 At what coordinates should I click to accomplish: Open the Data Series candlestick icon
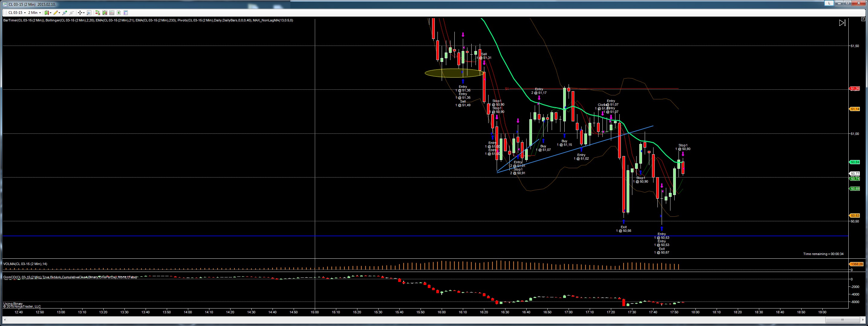click(x=105, y=13)
